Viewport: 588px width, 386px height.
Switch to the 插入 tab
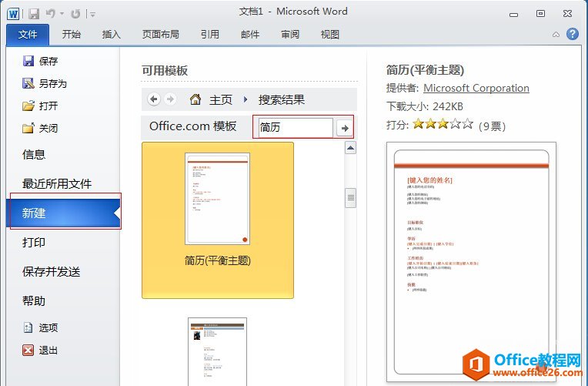(x=112, y=35)
